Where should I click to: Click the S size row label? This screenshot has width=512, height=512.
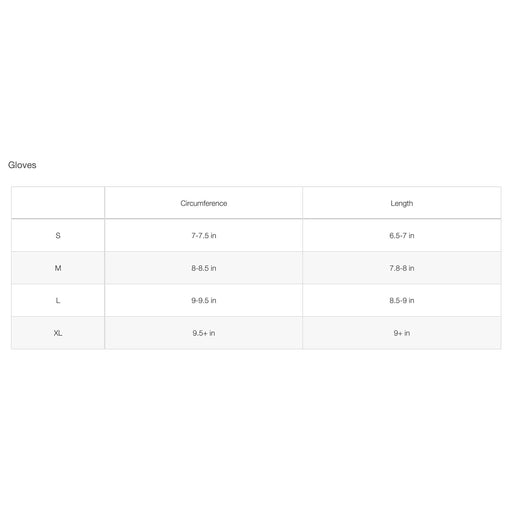pyautogui.click(x=58, y=236)
